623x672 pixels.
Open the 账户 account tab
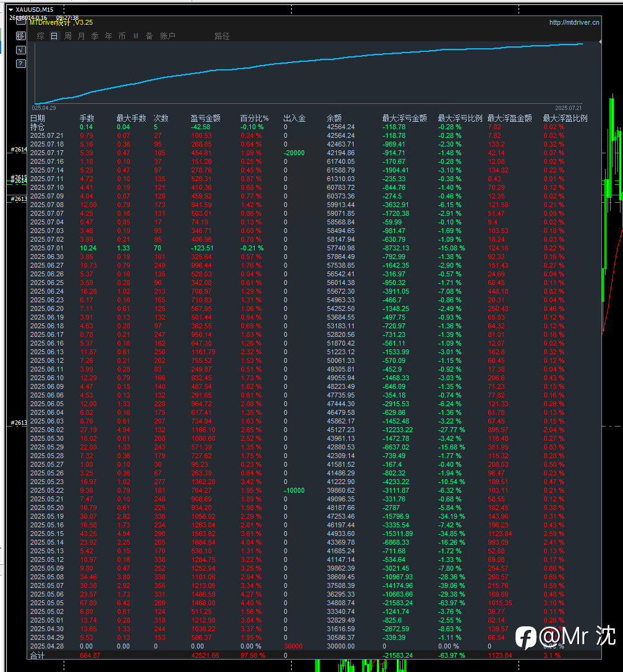(167, 36)
